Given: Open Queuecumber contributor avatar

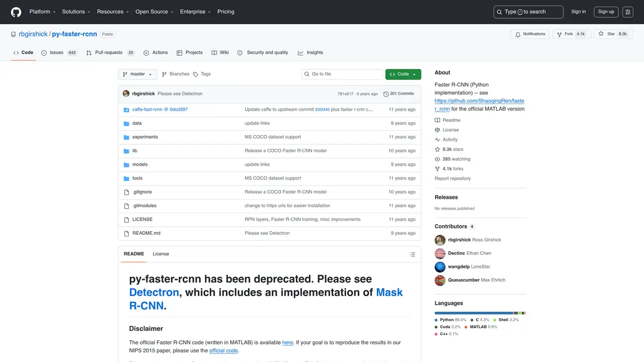Looking at the screenshot, I should 440,280.
